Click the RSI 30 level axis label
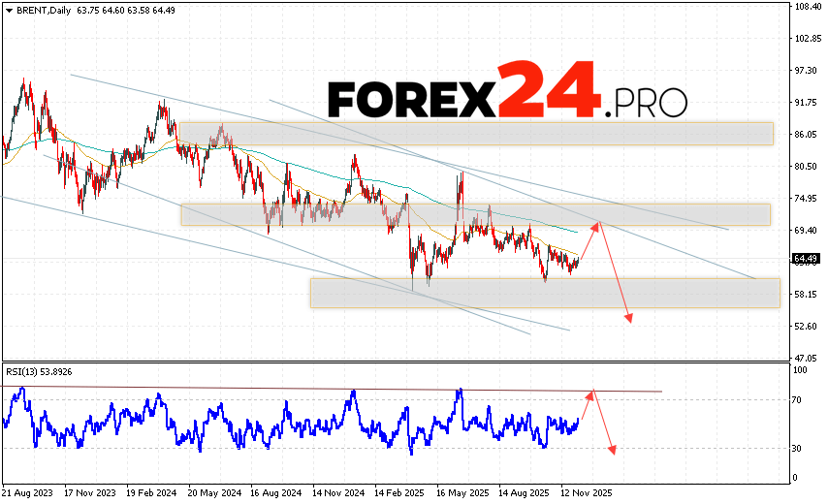The width and height of the screenshot is (828, 504). (800, 448)
